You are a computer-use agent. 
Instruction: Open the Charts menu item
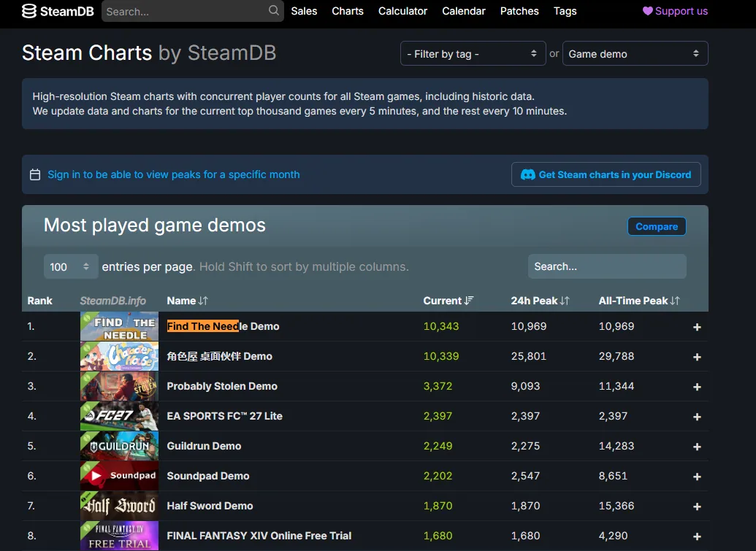[348, 11]
